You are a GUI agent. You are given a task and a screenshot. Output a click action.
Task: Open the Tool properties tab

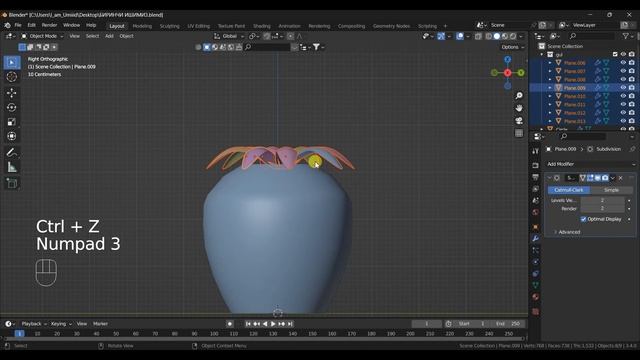pos(536,151)
